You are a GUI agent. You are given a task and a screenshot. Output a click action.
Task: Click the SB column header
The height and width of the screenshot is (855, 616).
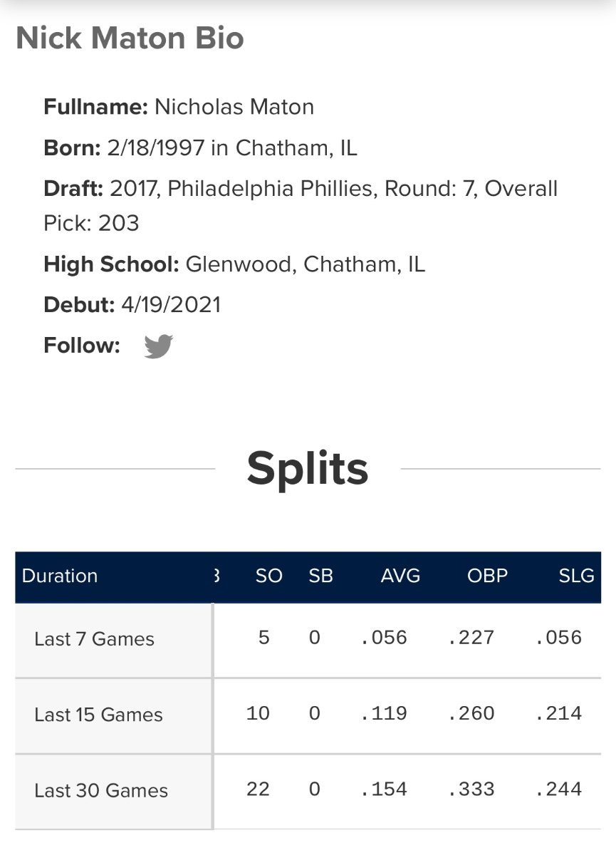tap(320, 576)
